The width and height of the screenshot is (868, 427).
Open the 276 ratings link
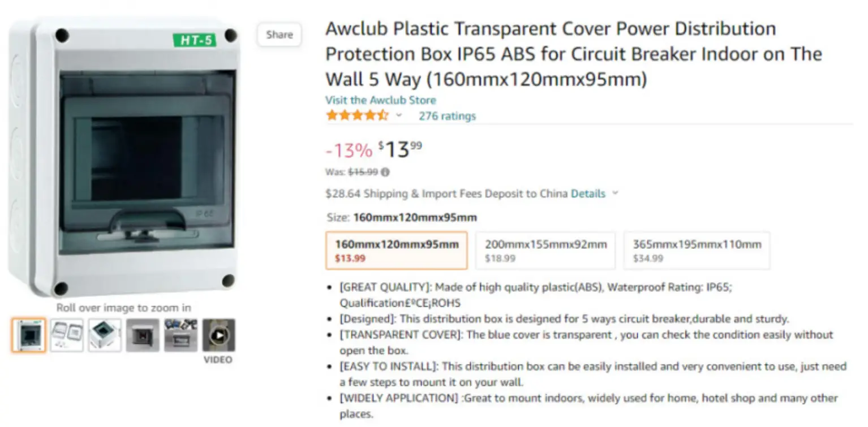point(447,116)
